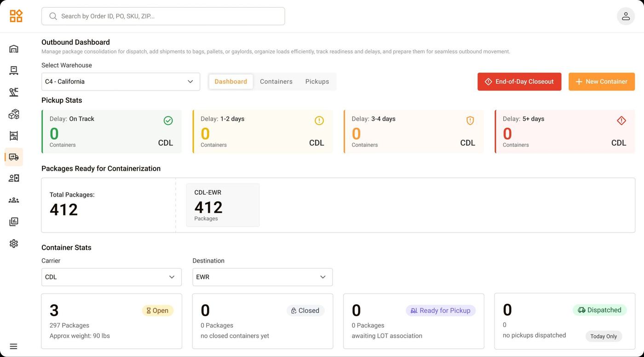Open the CDL-EWR 412 packages card

tap(223, 205)
